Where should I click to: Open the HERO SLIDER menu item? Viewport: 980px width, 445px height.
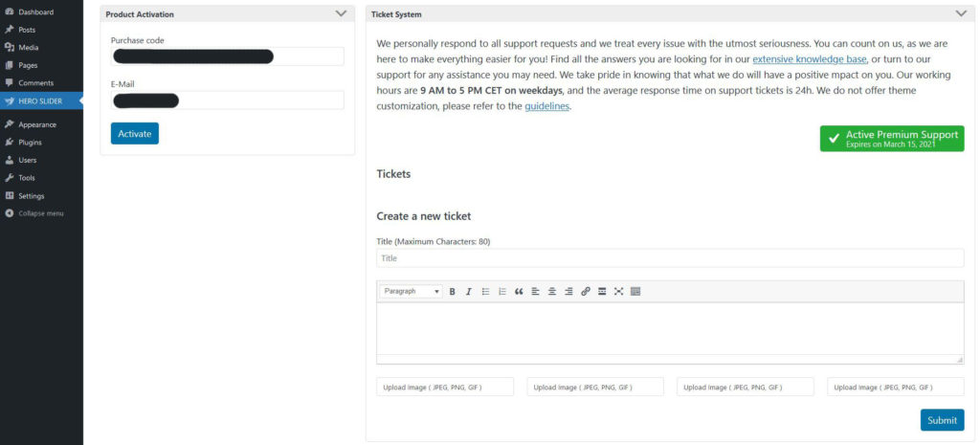coord(41,100)
